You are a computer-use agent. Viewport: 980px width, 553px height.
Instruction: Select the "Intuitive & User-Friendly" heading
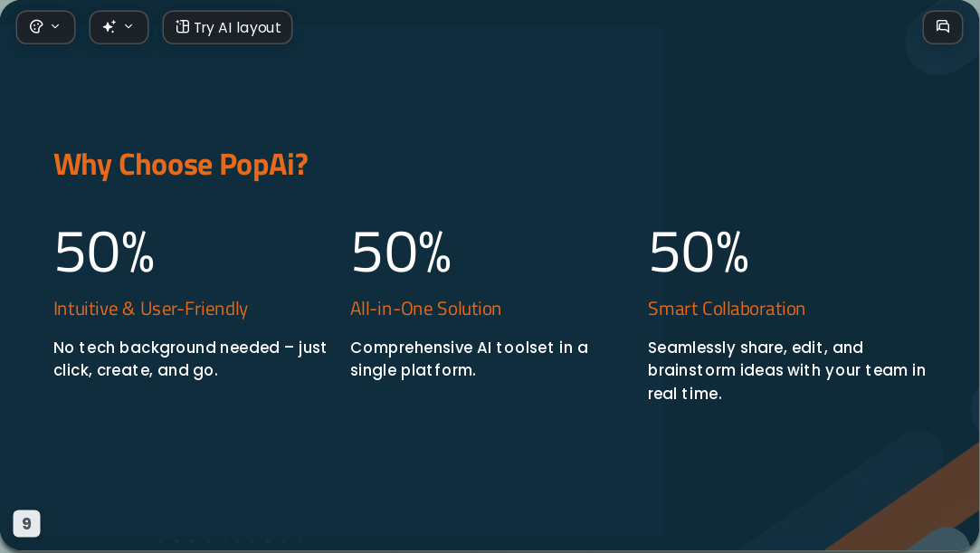tap(150, 309)
